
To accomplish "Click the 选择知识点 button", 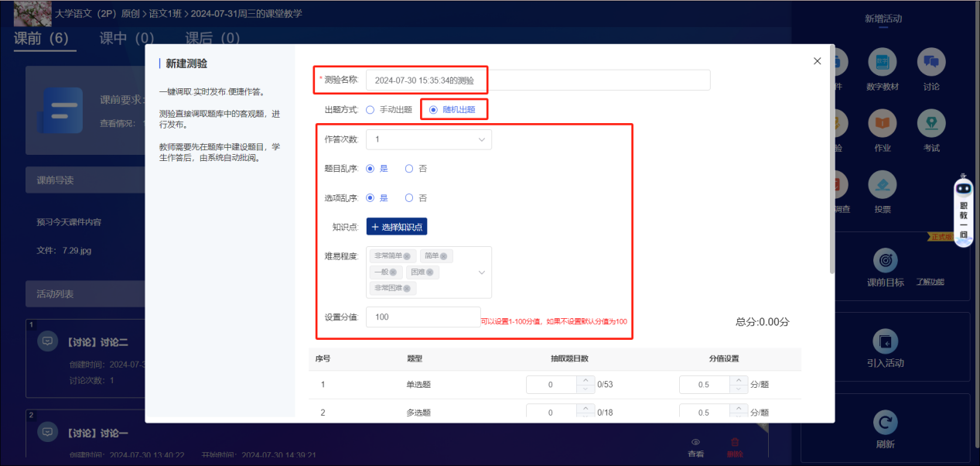I will click(397, 227).
